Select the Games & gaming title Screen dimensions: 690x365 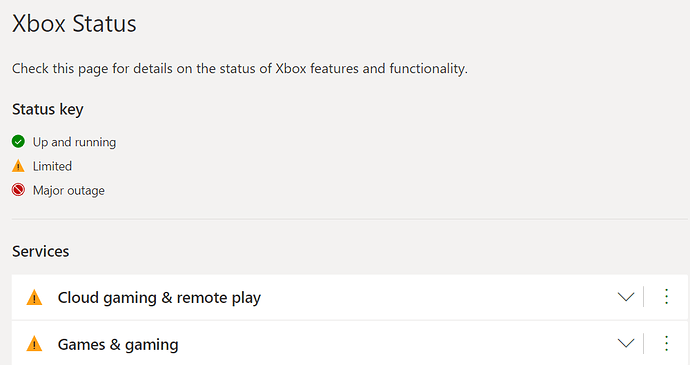click(118, 344)
